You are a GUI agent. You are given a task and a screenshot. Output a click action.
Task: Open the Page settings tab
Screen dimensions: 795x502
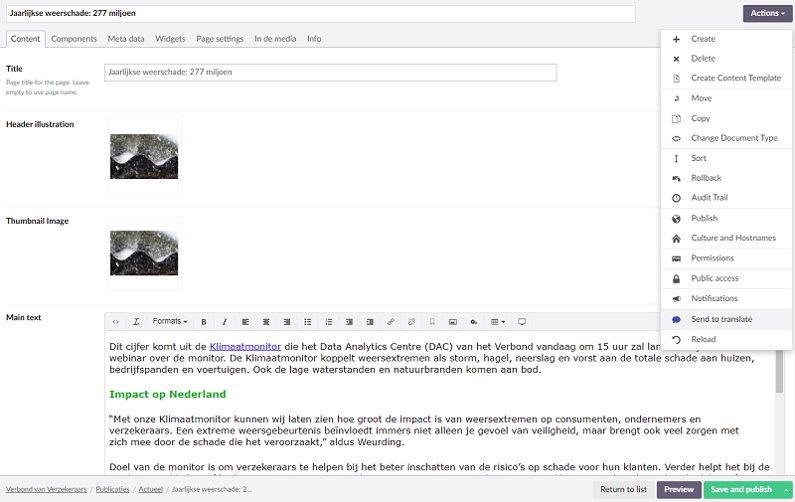(219, 39)
